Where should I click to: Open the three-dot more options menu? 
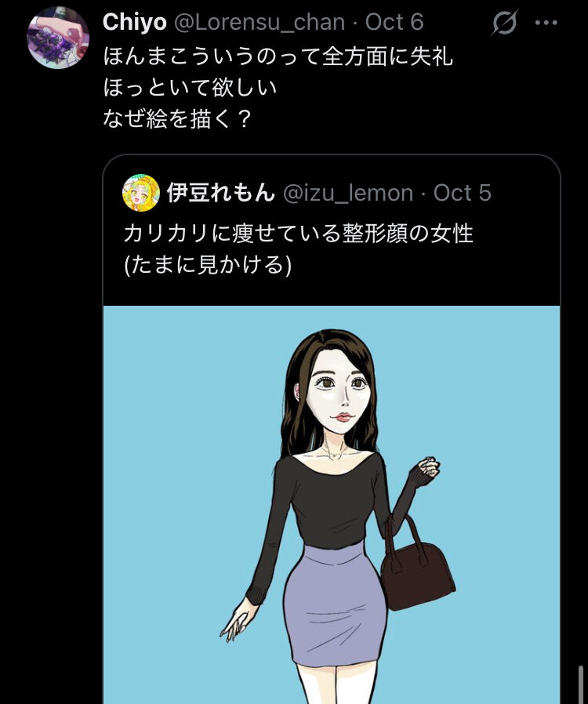(546, 23)
